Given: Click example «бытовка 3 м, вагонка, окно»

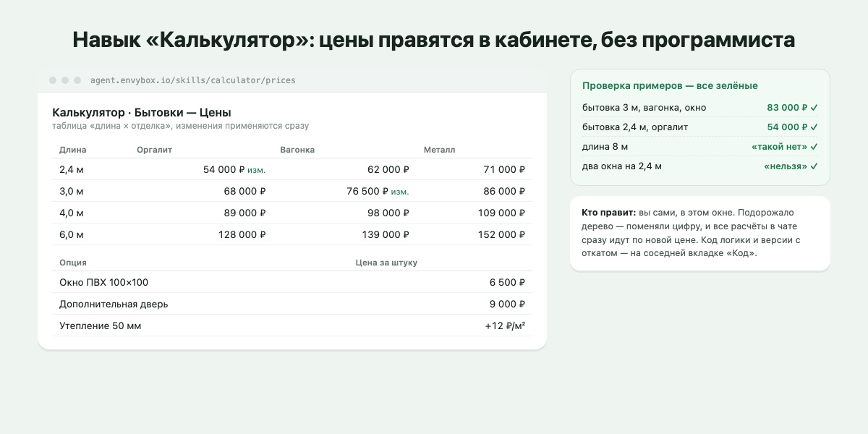Looking at the screenshot, I should [644, 108].
